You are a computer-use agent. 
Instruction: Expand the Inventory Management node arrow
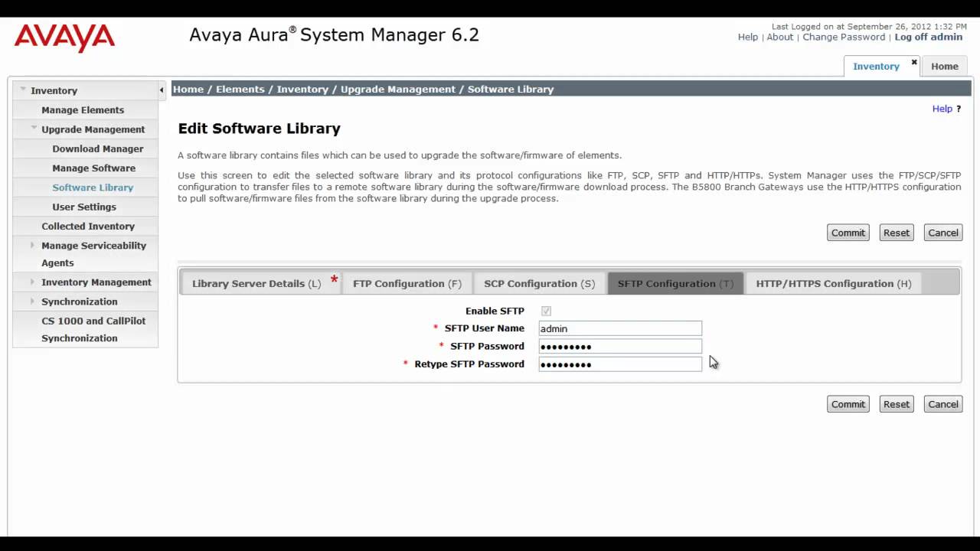click(32, 282)
